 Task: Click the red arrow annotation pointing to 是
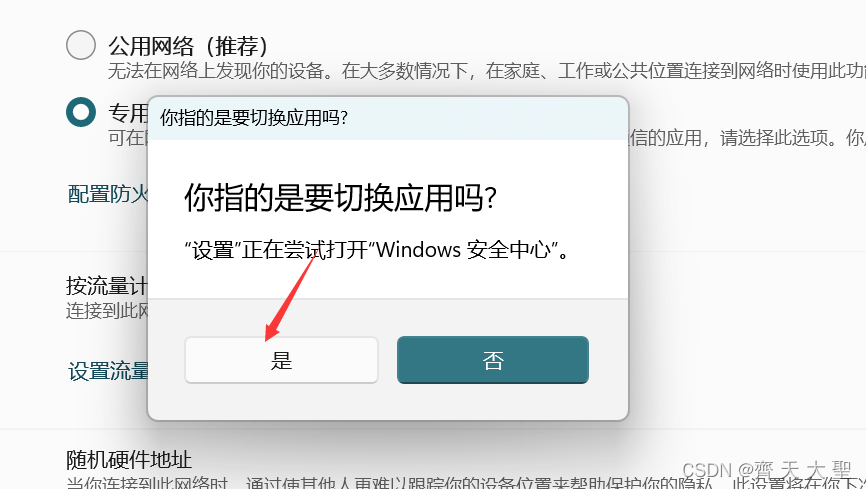(x=290, y=297)
